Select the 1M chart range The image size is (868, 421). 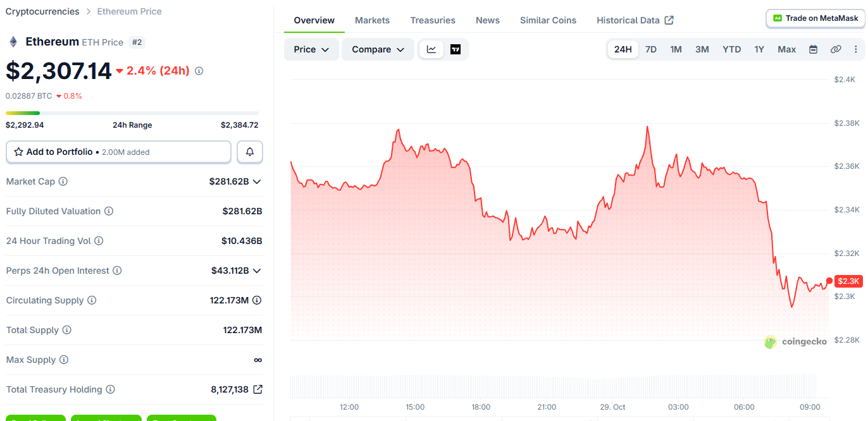click(x=676, y=49)
